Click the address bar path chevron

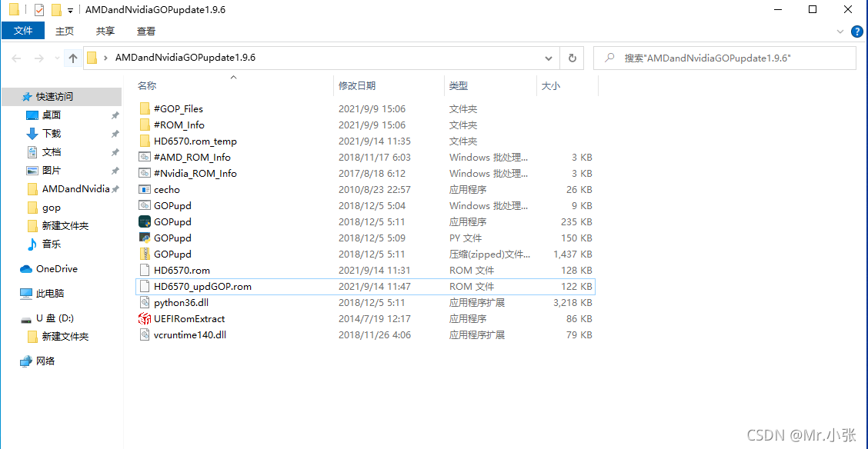(105, 58)
